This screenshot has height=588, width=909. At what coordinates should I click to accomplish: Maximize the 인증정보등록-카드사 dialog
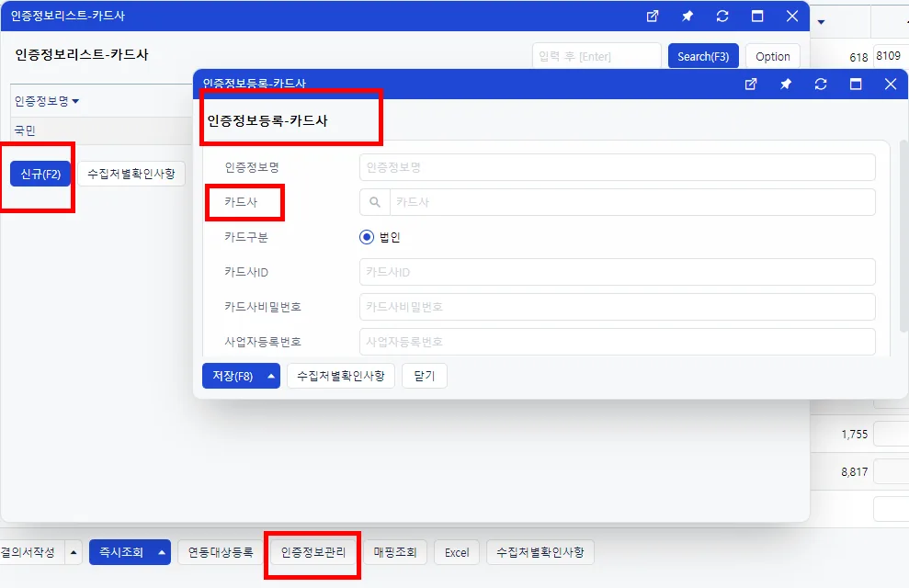click(856, 84)
